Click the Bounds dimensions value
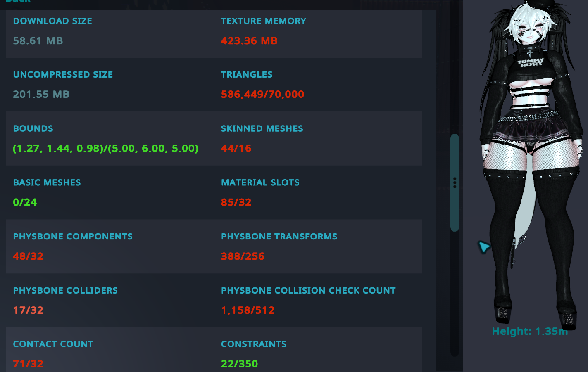This screenshot has width=588, height=372. (105, 148)
